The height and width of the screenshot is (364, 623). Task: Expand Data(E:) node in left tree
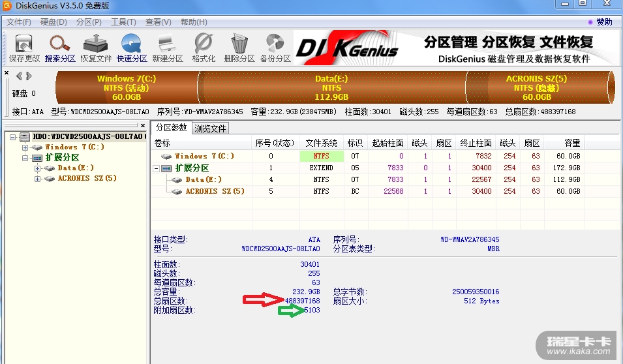[37, 168]
